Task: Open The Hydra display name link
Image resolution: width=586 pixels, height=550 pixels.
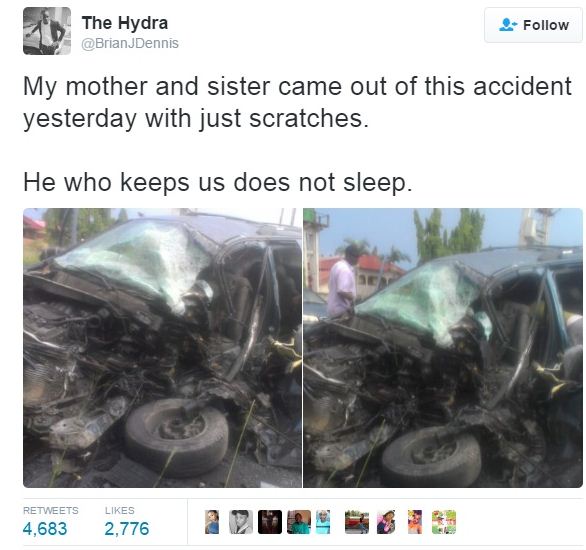Action: tap(125, 23)
